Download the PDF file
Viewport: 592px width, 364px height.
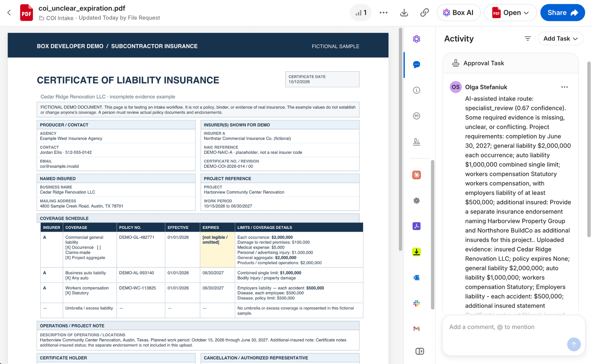click(x=404, y=13)
